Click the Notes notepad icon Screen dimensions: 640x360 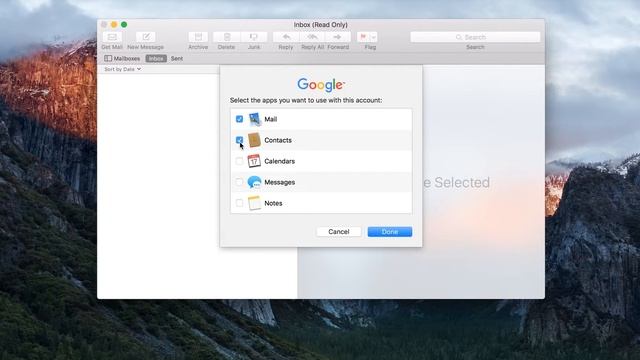pyautogui.click(x=254, y=203)
